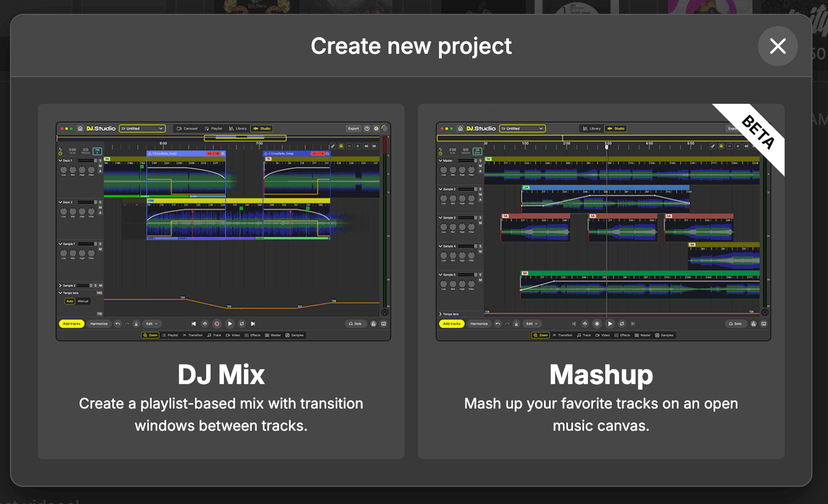
Task: Click the Harmonize button
Action: coord(100,324)
